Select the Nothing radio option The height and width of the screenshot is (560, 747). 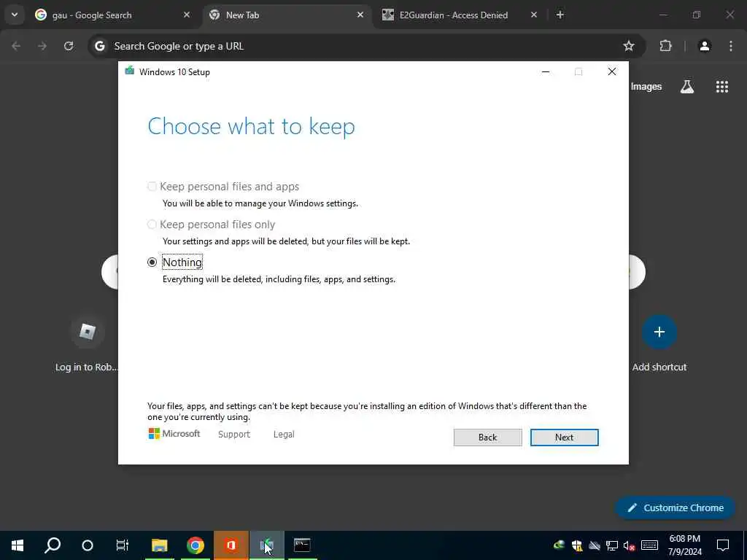(152, 262)
